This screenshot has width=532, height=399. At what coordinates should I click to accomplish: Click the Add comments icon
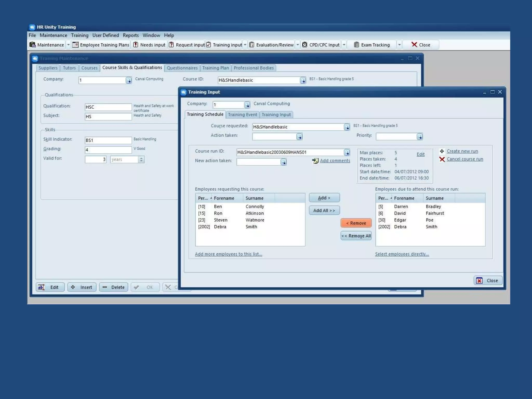click(x=315, y=161)
